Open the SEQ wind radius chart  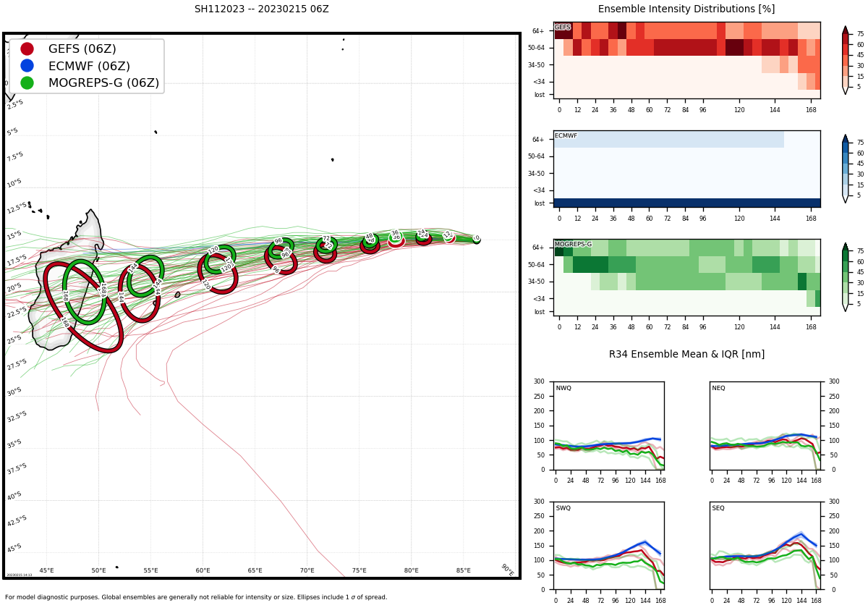[x=765, y=546]
